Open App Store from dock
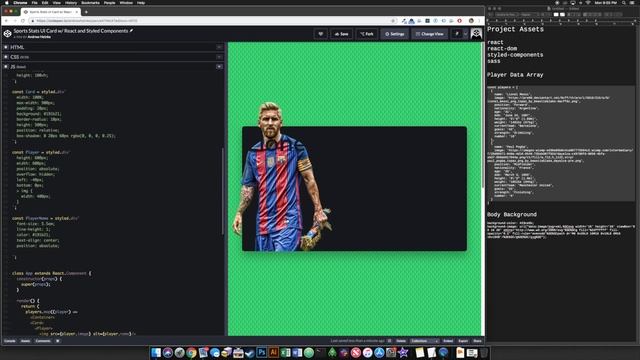Image resolution: width=640 pixels, height=360 pixels. coord(379,353)
